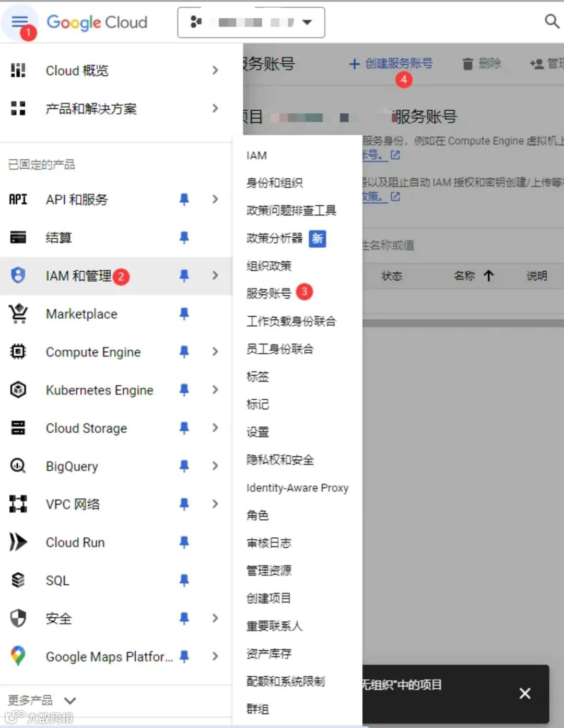Unpin Cloud Storage from pinned products
Viewport: 564px width, 728px height.
pos(184,428)
